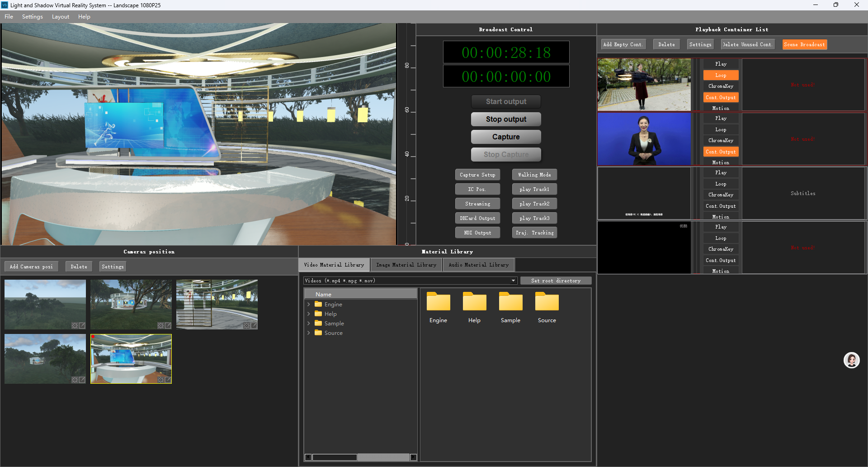Expand the Source folder in tree
The image size is (868, 467).
(309, 333)
